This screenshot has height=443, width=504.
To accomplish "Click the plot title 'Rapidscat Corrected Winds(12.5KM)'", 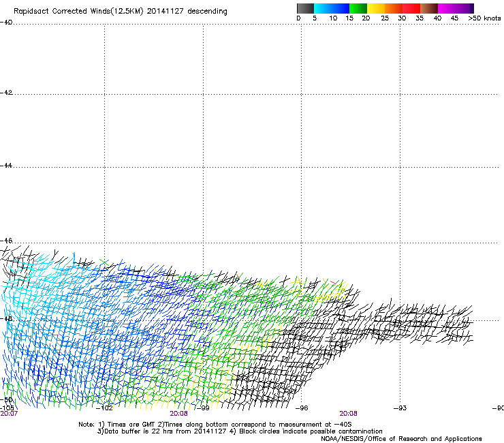I will pyautogui.click(x=78, y=12).
